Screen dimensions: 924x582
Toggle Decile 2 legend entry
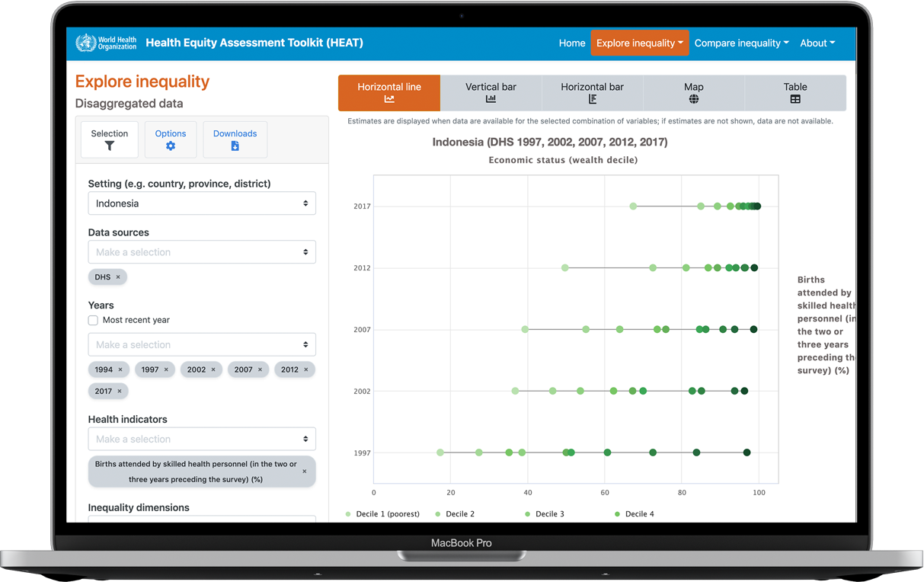455,514
